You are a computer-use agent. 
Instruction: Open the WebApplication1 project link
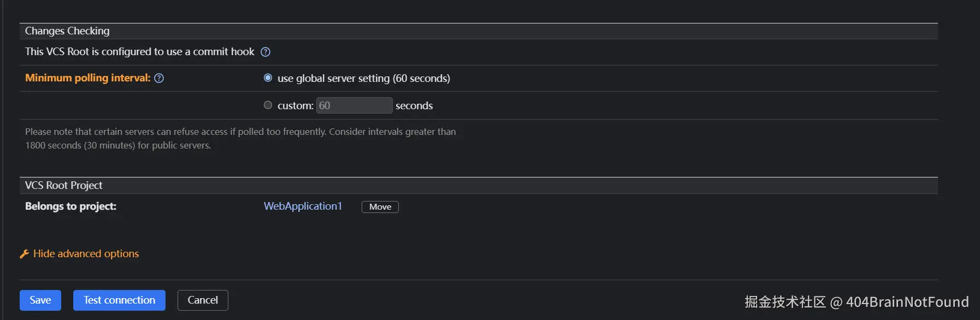(303, 206)
